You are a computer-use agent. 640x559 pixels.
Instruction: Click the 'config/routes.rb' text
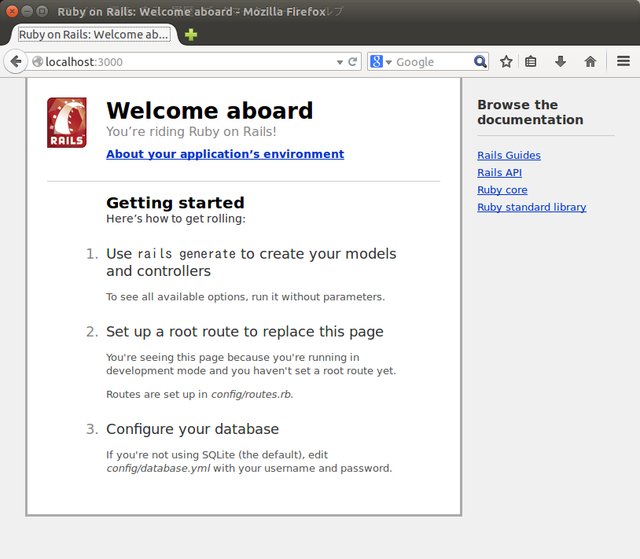251,395
